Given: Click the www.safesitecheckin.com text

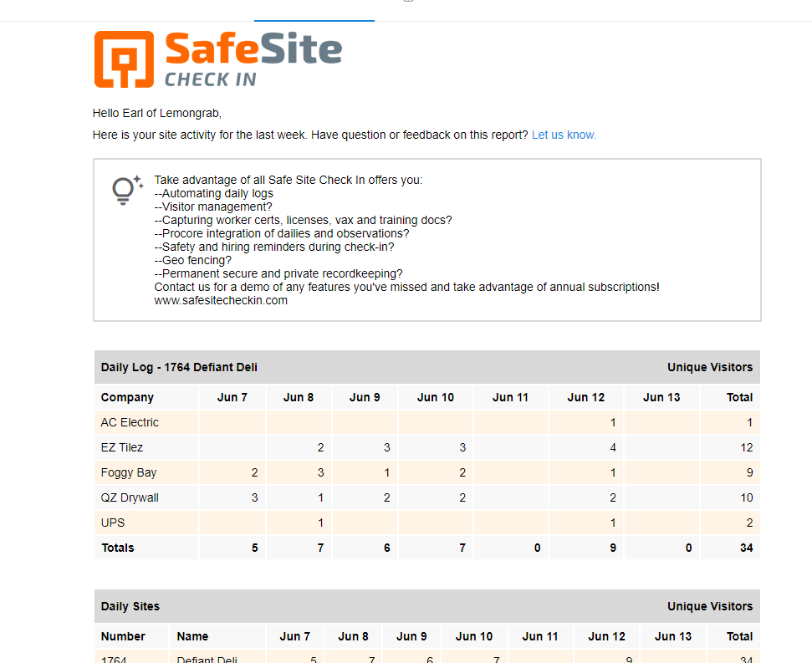Looking at the screenshot, I should [221, 301].
